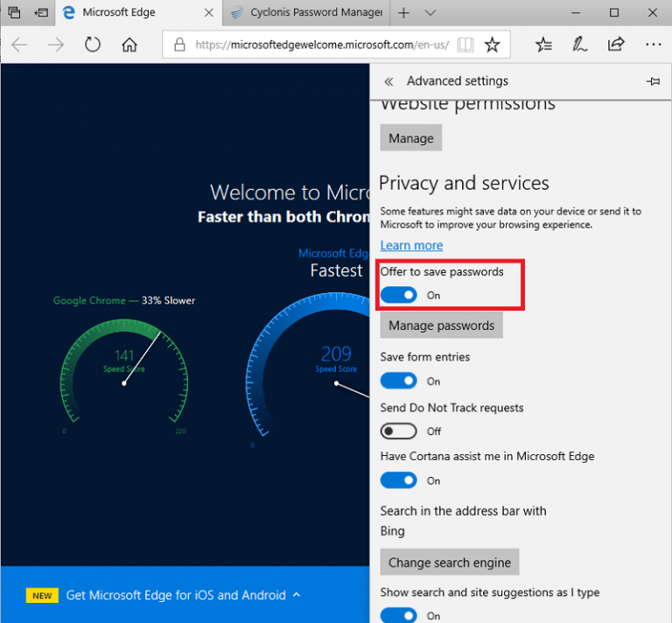
Task: Add page to favorites star icon
Action: pyautogui.click(x=493, y=45)
